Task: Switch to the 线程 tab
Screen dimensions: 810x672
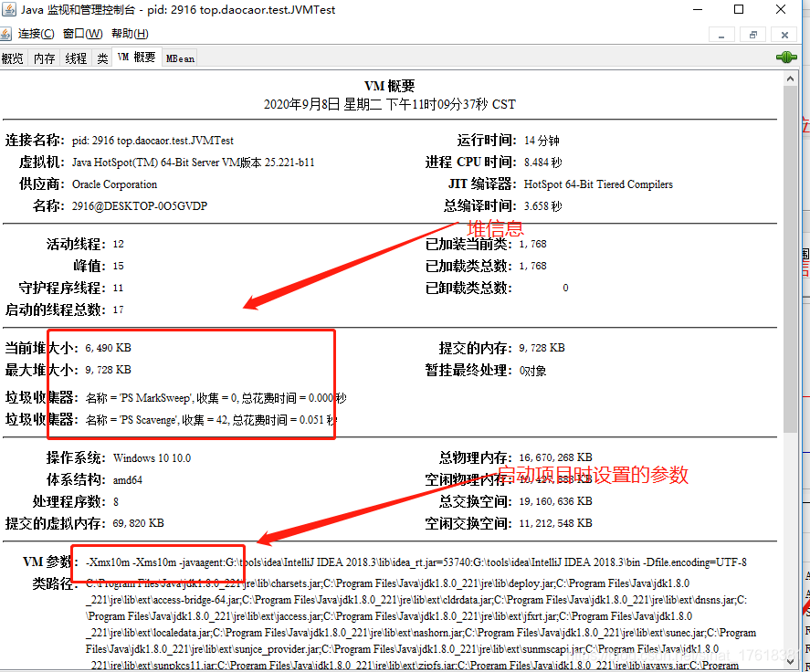Action: [77, 58]
